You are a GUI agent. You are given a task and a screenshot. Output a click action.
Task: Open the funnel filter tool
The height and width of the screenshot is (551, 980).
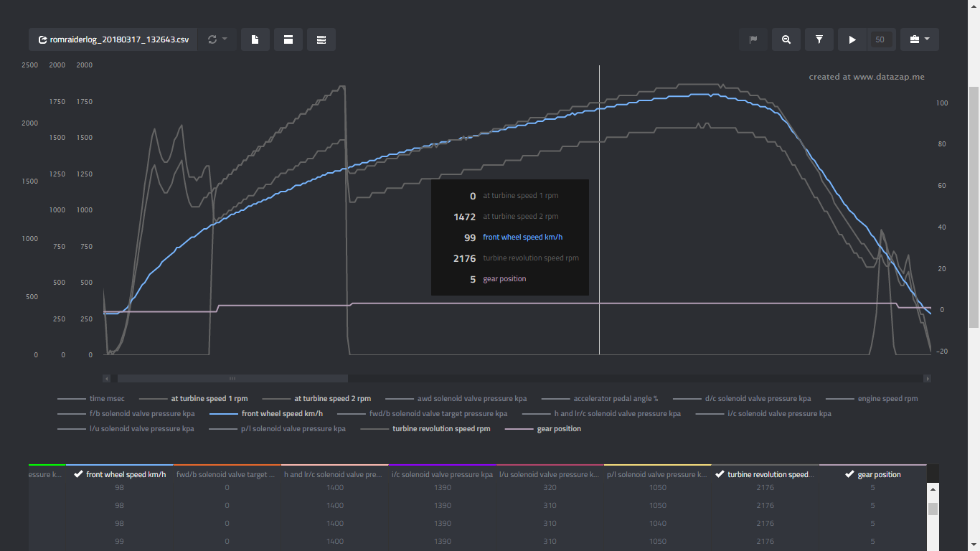(x=819, y=39)
